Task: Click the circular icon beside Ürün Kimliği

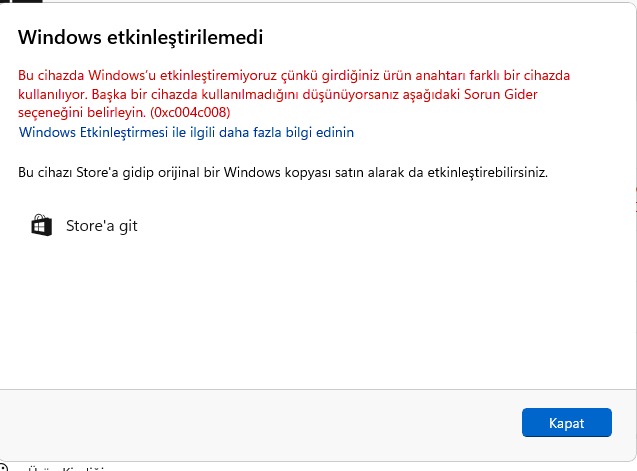Action: point(2,467)
